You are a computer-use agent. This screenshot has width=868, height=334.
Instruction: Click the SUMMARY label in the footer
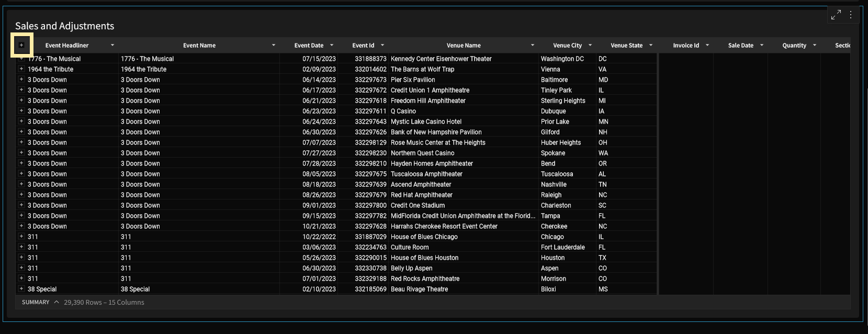tap(36, 302)
